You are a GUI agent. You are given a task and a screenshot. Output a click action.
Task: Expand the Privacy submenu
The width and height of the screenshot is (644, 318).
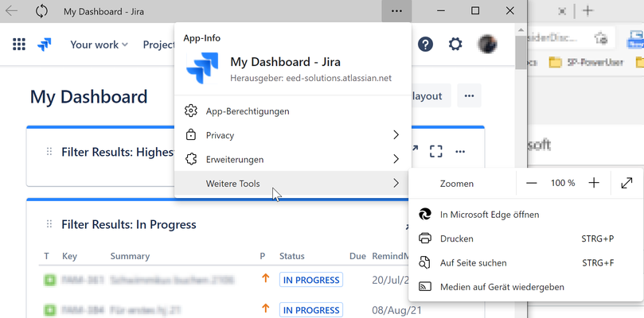point(293,135)
